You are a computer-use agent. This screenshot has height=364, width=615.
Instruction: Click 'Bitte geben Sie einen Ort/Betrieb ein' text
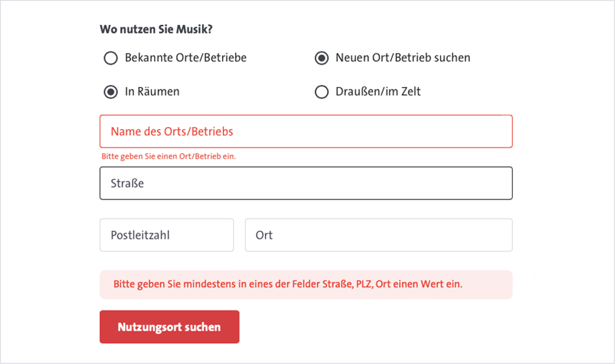click(169, 156)
